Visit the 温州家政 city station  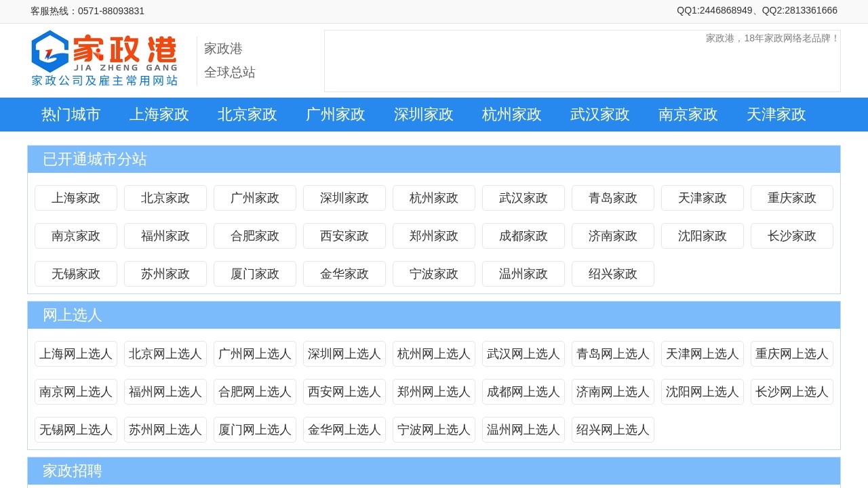pos(524,274)
